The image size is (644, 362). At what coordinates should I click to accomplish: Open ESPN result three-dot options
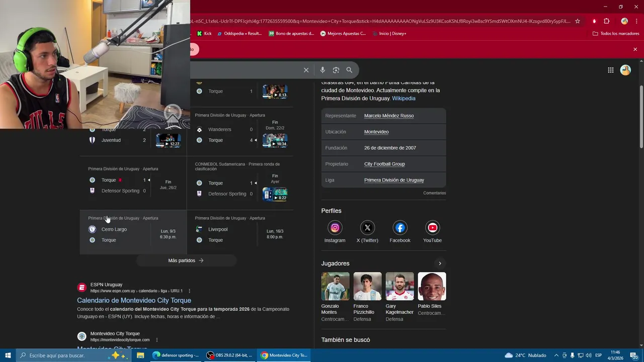189,291
